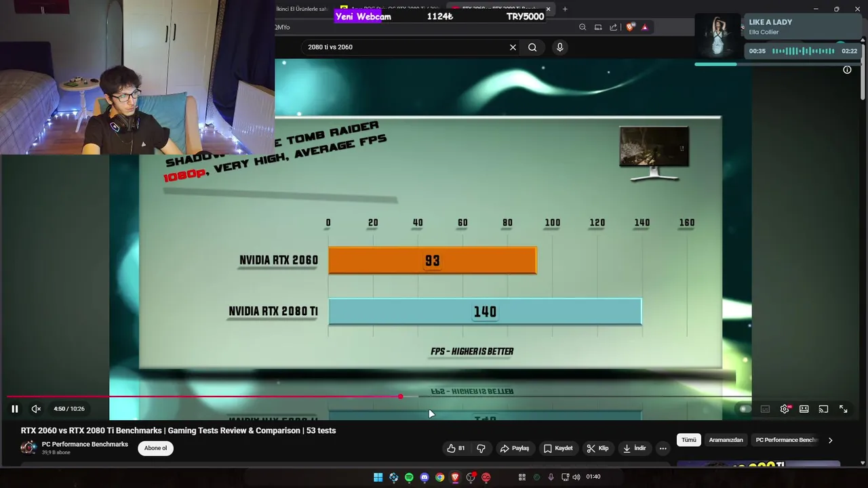Create a clip with Klip button
The height and width of the screenshot is (488, 868).
(x=597, y=448)
